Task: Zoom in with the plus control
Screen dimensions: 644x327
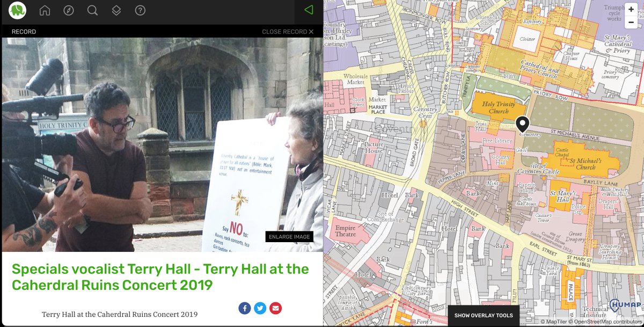Action: [631, 9]
